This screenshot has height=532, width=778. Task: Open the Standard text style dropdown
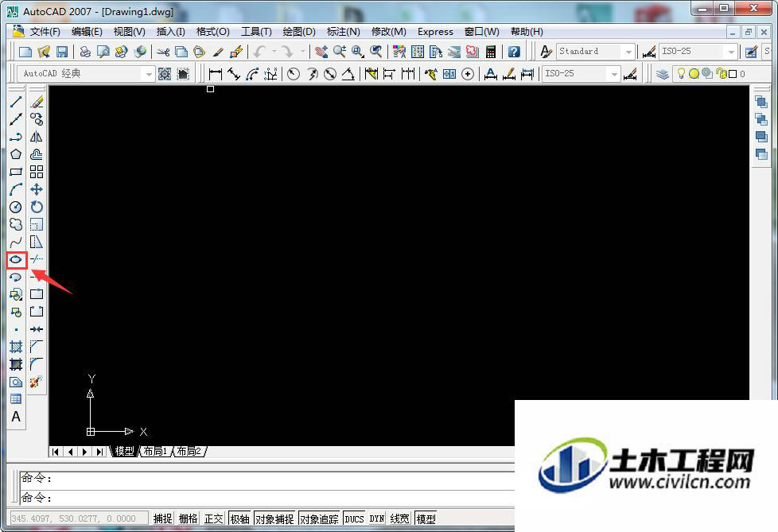click(x=628, y=52)
